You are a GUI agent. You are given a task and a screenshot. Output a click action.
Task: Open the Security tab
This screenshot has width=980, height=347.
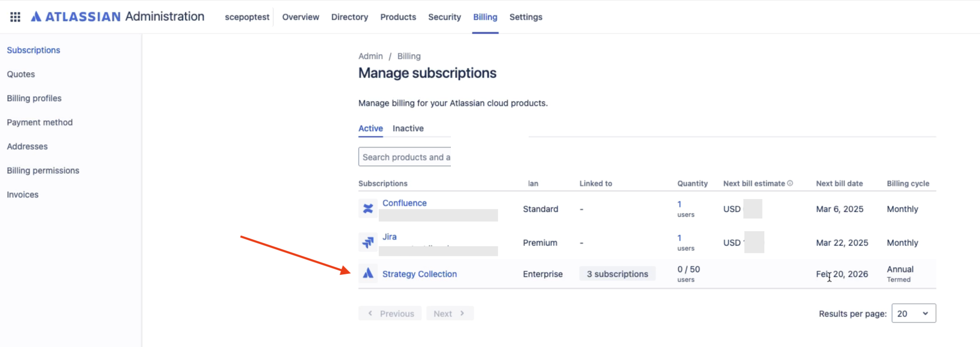pyautogui.click(x=444, y=17)
